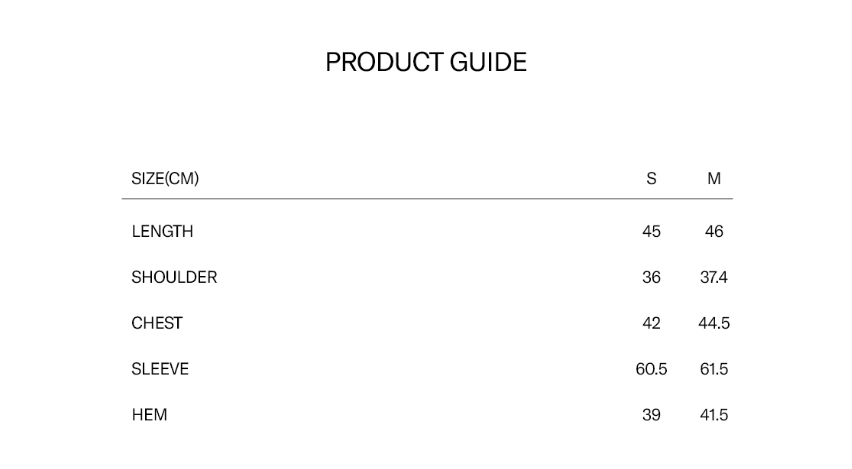The width and height of the screenshot is (852, 469).
Task: Select the HEM row label
Action: [149, 415]
